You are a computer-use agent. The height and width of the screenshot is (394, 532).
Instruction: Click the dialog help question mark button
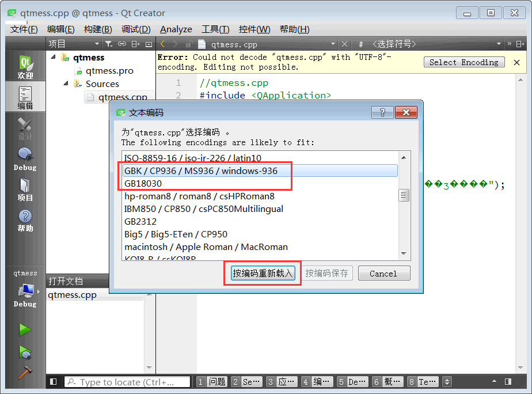pos(382,112)
